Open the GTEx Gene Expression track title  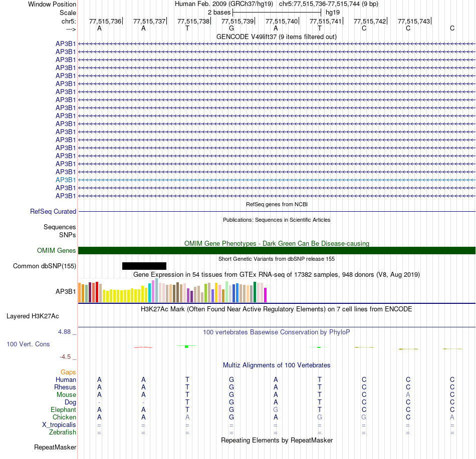point(277,274)
